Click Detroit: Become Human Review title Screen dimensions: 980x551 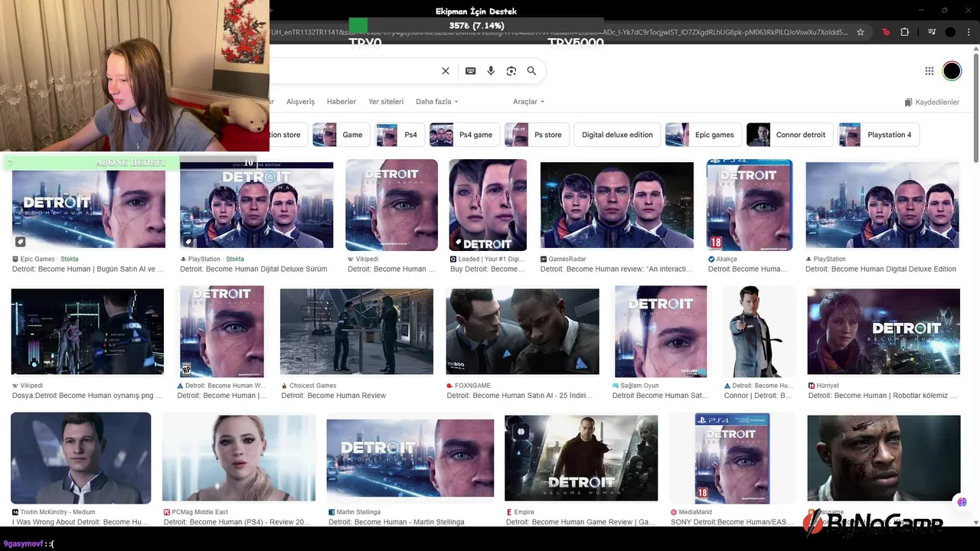(x=334, y=396)
